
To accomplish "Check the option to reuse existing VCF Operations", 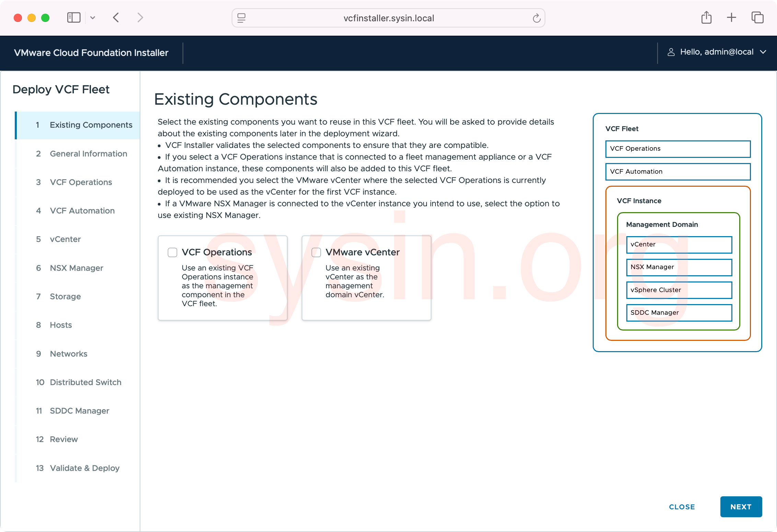I will [x=172, y=252].
